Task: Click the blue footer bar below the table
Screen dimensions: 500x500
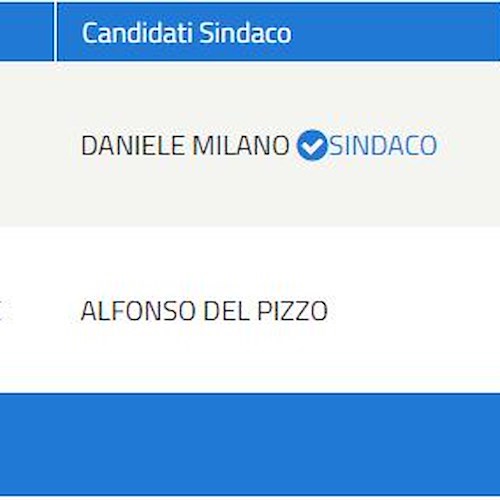Action: pos(250,444)
